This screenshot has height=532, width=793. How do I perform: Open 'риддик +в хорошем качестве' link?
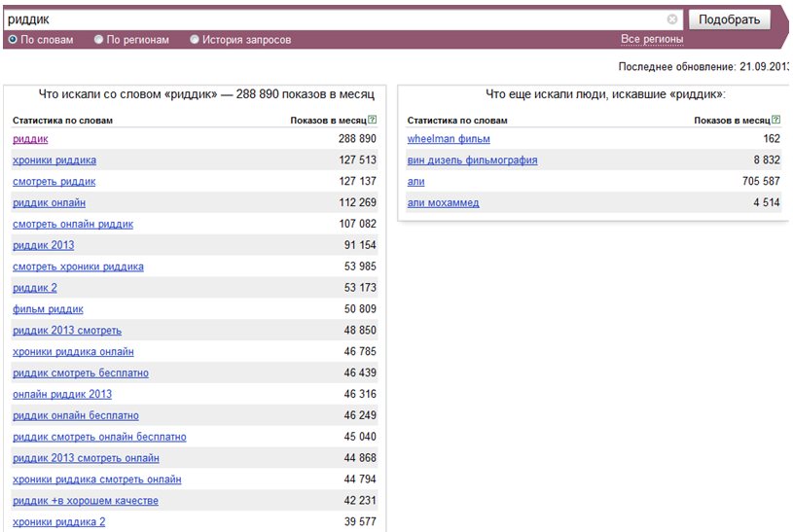(86, 500)
